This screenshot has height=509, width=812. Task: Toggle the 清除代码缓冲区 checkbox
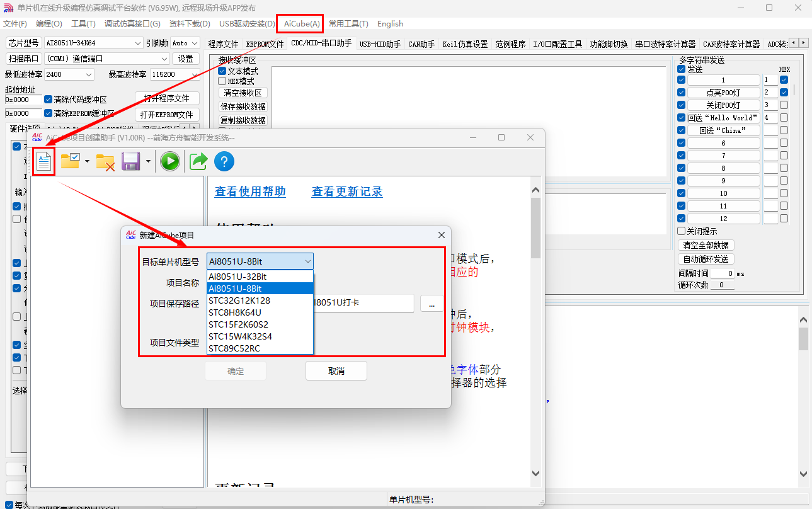click(49, 100)
